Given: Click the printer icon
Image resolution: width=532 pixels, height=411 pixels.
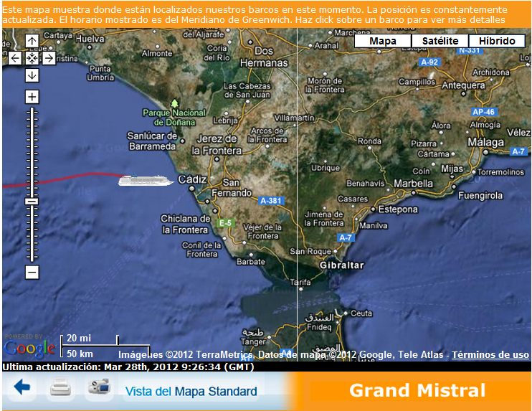Looking at the screenshot, I should point(61,388).
